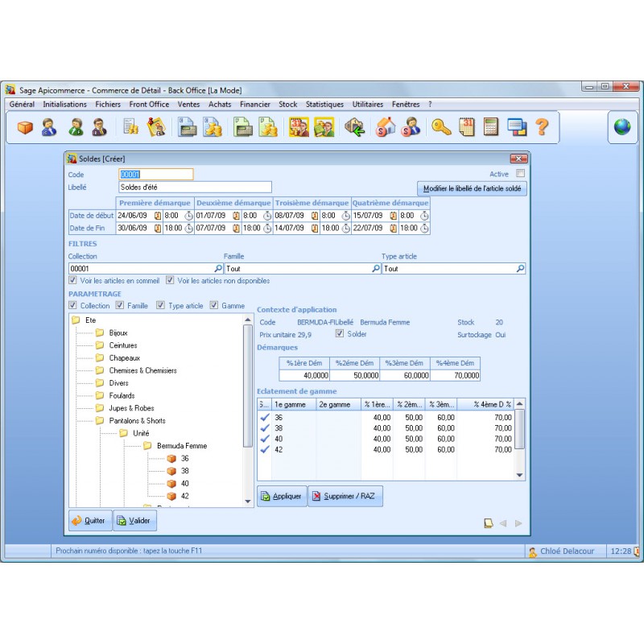Image resolution: width=644 pixels, height=644 pixels.
Task: Toggle the Solder checkbox
Action: [340, 333]
